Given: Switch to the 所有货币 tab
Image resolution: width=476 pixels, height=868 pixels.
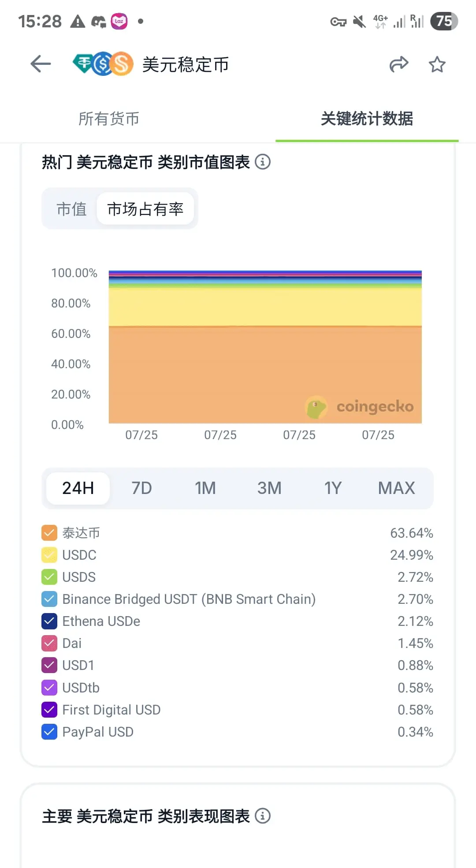Looking at the screenshot, I should pos(109,119).
